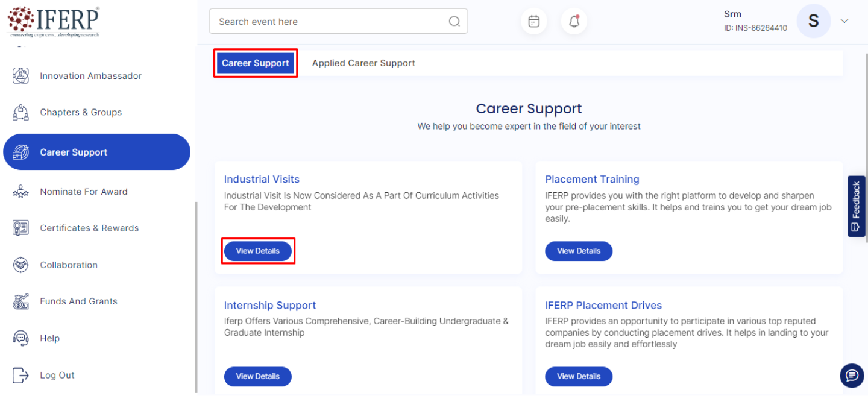Click the Nominate For Award icon
The width and height of the screenshot is (868, 396).
(20, 192)
